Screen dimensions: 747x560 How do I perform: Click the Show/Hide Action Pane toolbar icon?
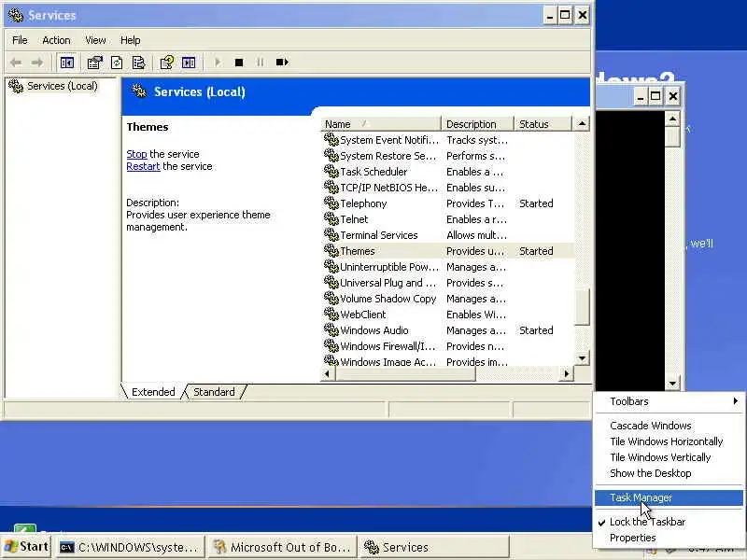tap(189, 63)
